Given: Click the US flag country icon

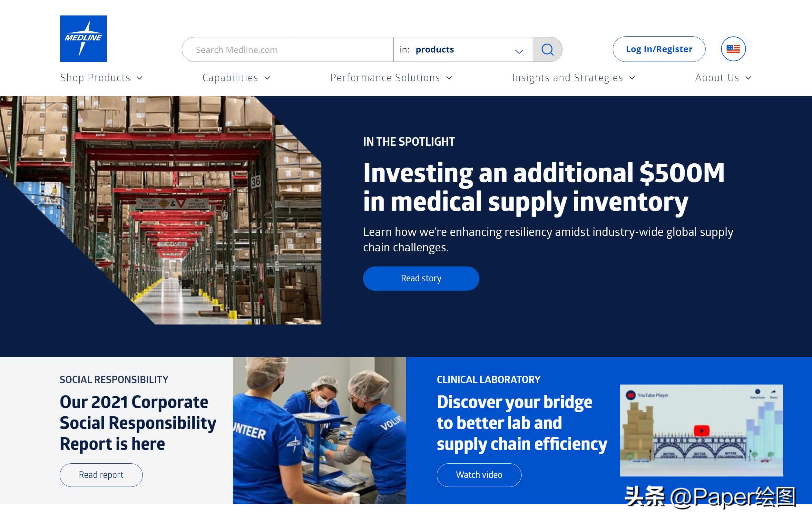Looking at the screenshot, I should click(732, 50).
